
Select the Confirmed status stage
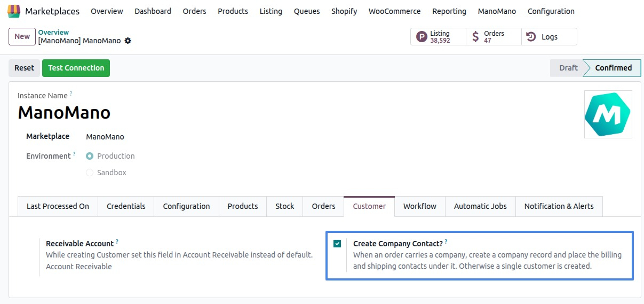[x=613, y=68]
